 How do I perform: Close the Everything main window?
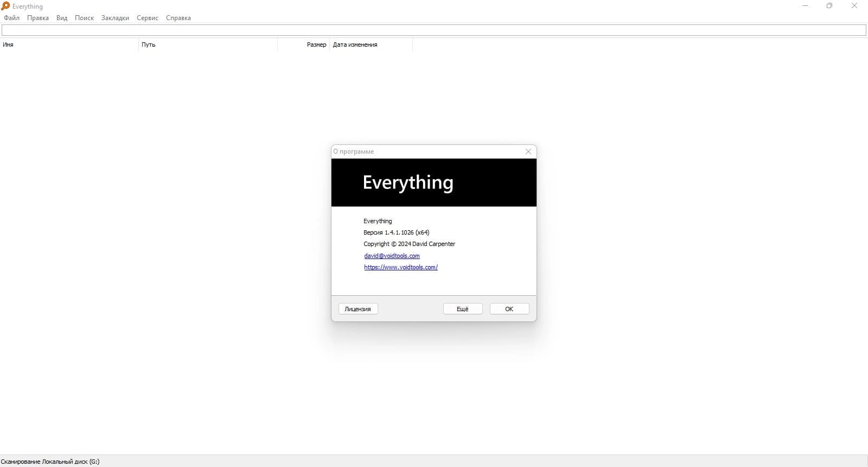point(854,6)
